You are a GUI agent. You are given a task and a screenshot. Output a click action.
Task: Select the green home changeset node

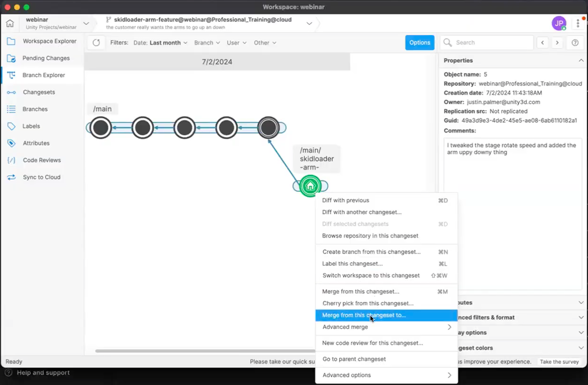coord(310,186)
